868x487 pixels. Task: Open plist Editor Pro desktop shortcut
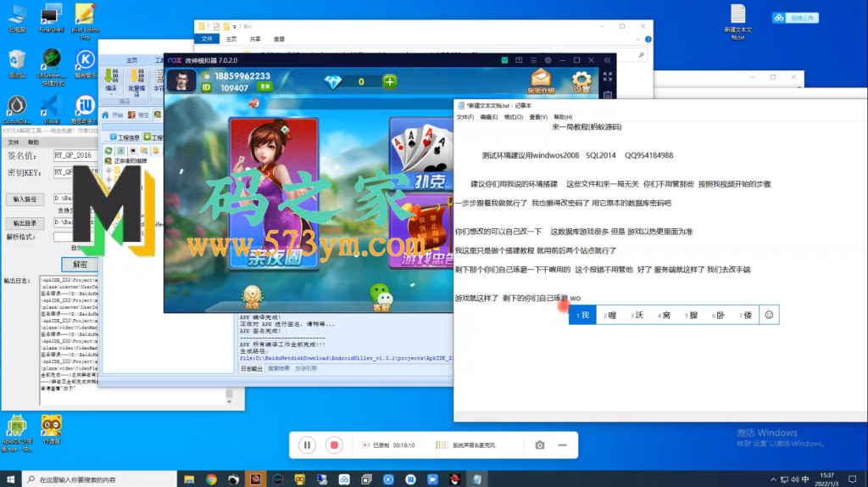pos(86,21)
